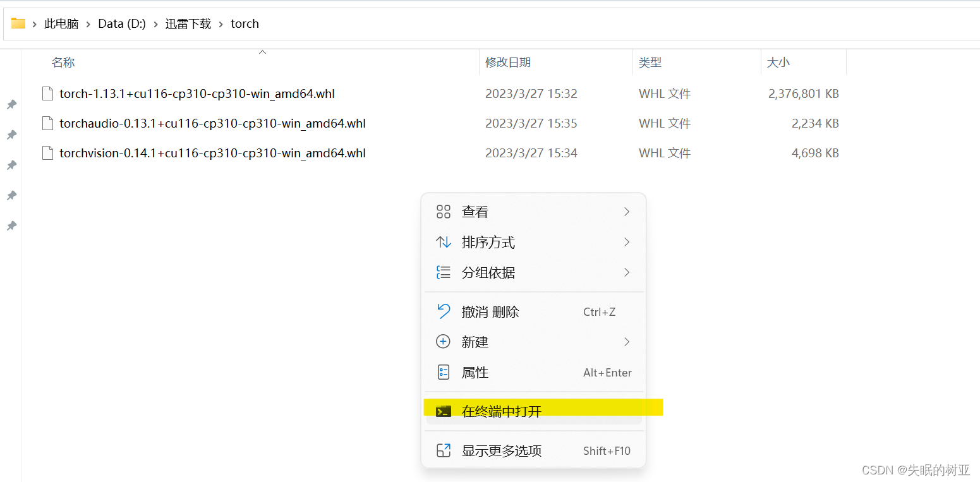The image size is (980, 482).
Task: Click WHL 文件 type in the torch-1.13.1 row
Action: tap(665, 93)
